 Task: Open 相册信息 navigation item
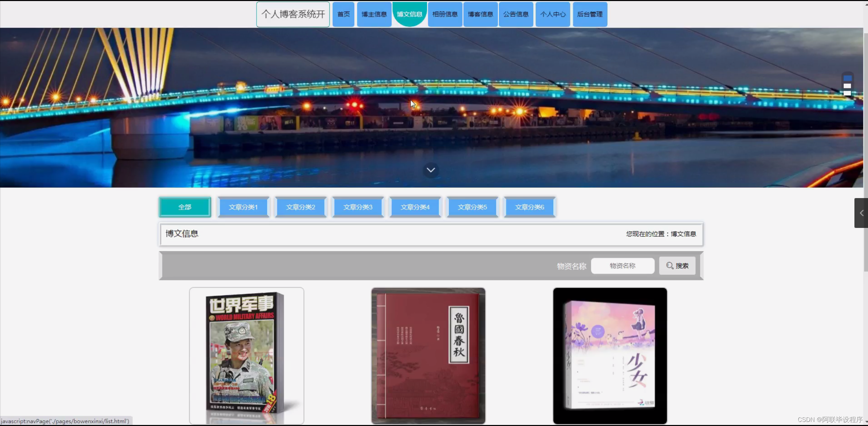click(445, 14)
